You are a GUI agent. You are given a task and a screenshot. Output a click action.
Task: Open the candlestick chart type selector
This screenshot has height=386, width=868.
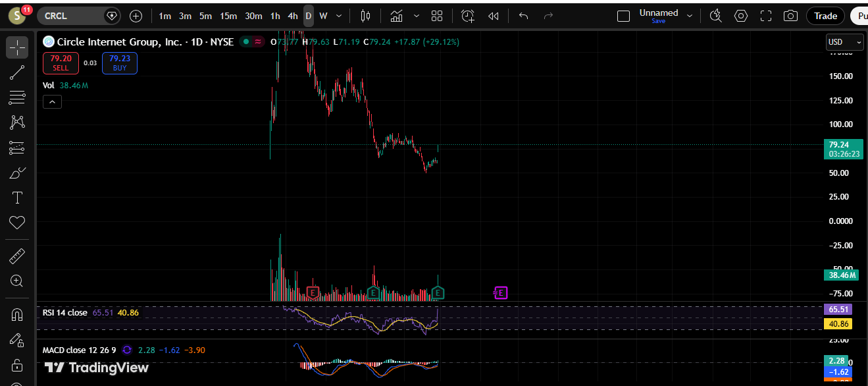(366, 16)
